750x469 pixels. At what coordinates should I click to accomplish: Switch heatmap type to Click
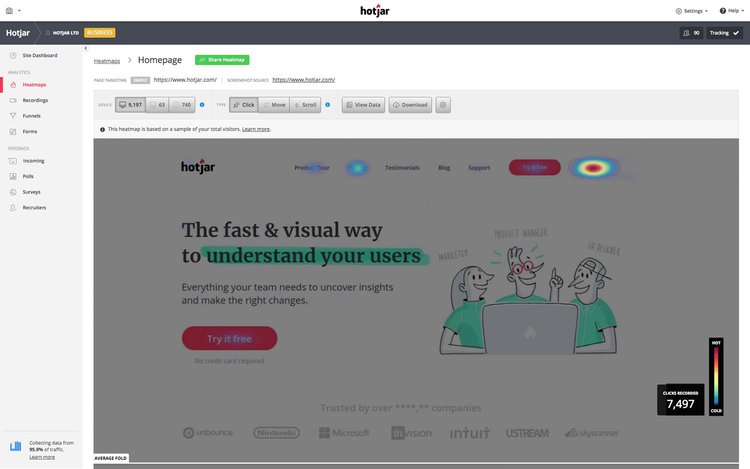(x=244, y=105)
